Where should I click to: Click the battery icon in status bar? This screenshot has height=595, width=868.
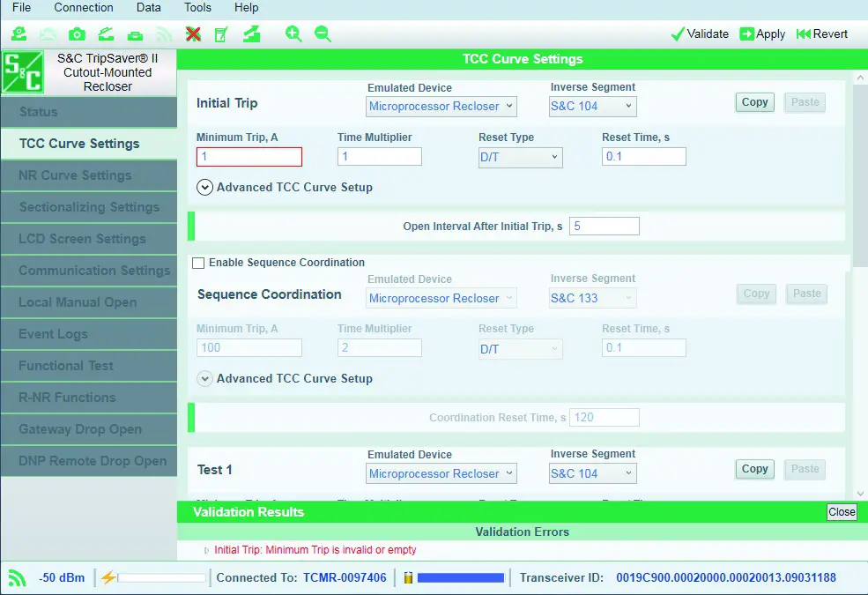(408, 578)
